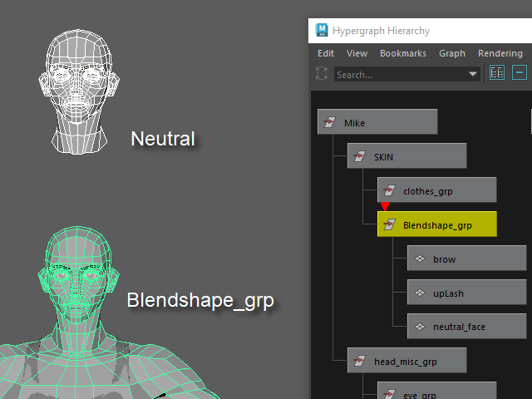Click the mesh icon on the neutral_face node
Screen dimensions: 532x399
pos(421,327)
